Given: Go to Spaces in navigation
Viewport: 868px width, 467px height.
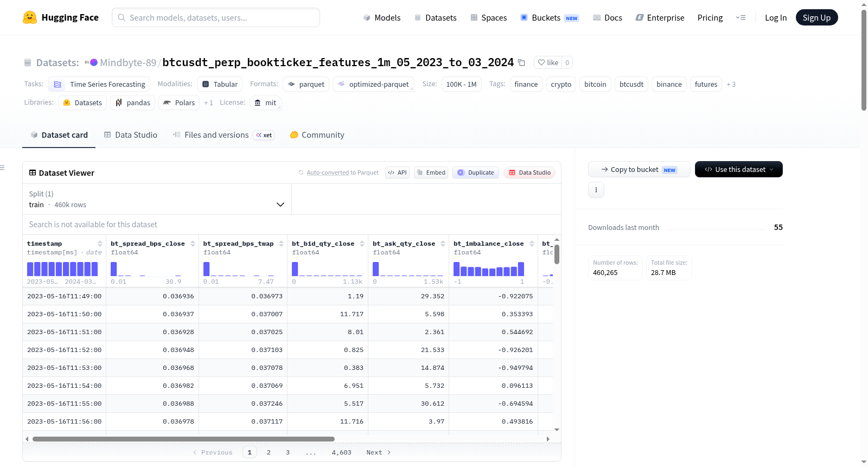Looking at the screenshot, I should click(x=488, y=18).
